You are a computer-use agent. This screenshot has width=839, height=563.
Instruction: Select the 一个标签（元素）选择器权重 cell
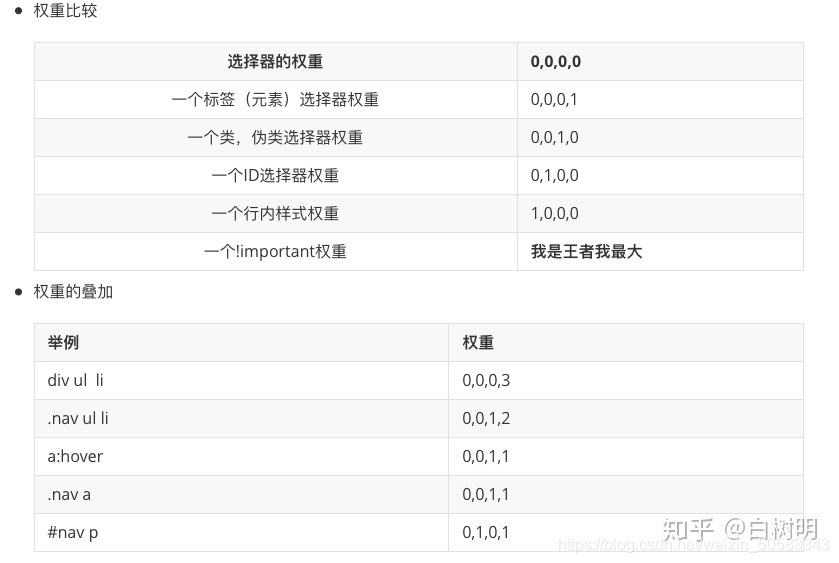tap(276, 100)
